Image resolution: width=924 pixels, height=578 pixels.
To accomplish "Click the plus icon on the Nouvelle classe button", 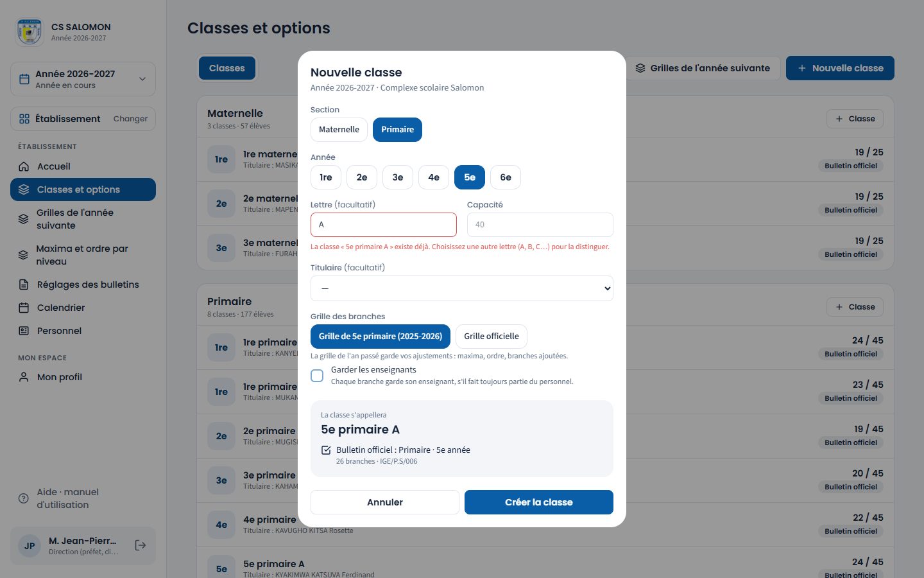I will point(802,68).
